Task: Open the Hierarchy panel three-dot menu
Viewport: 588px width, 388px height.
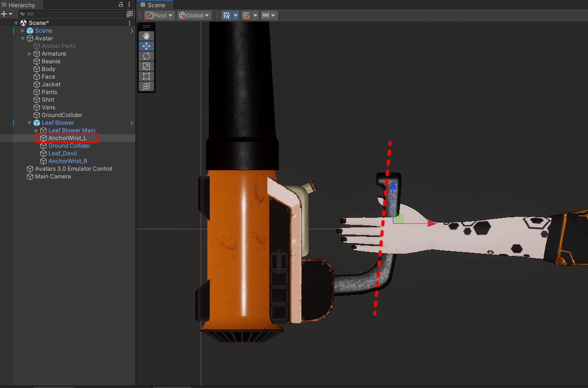Action: click(x=129, y=5)
